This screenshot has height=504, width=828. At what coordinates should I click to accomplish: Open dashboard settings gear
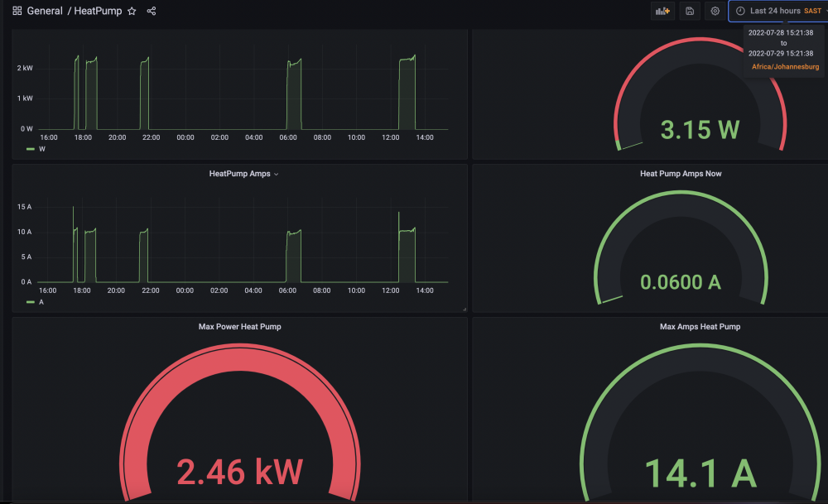pyautogui.click(x=715, y=11)
